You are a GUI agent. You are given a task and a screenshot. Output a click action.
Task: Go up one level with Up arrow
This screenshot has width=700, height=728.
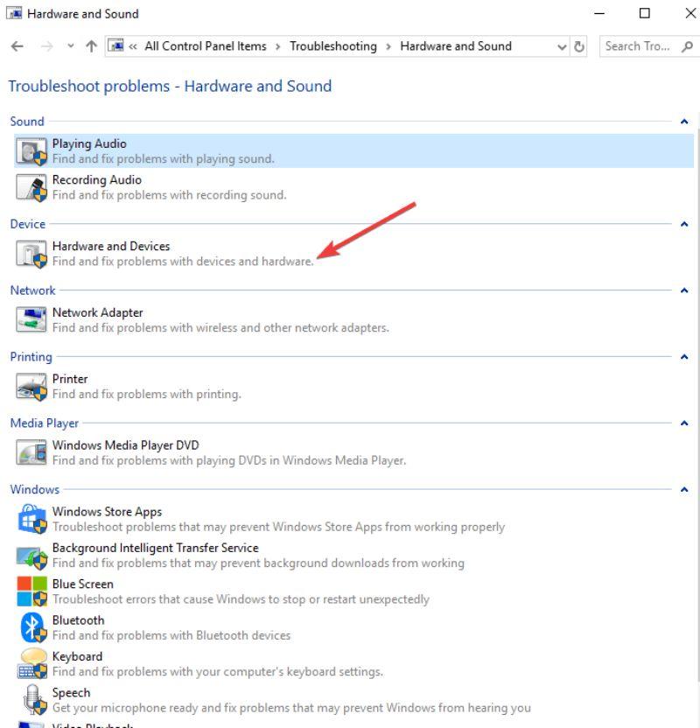point(92,46)
